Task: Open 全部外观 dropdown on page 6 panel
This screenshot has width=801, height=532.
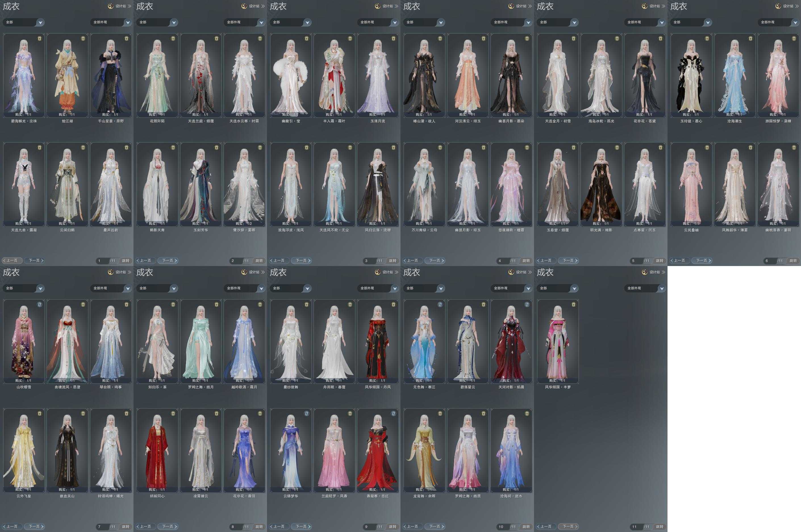Action: coord(795,22)
